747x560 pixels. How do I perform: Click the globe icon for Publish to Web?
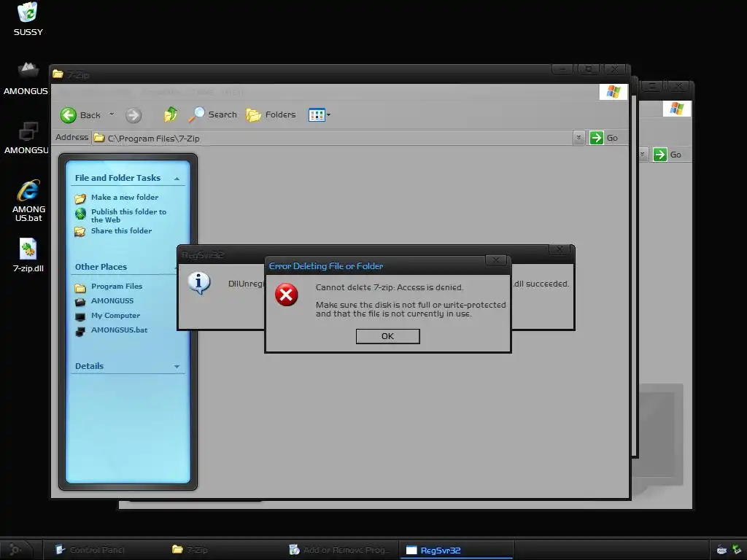pos(80,214)
